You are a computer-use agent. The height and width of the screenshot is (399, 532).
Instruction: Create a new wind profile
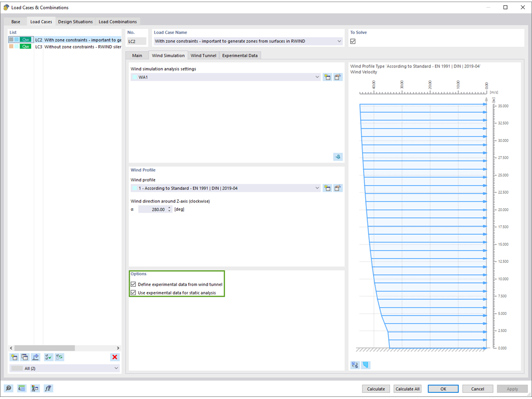coord(327,188)
